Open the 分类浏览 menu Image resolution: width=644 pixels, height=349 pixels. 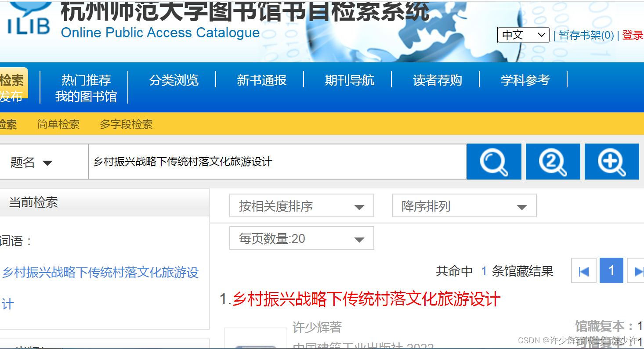tap(174, 80)
